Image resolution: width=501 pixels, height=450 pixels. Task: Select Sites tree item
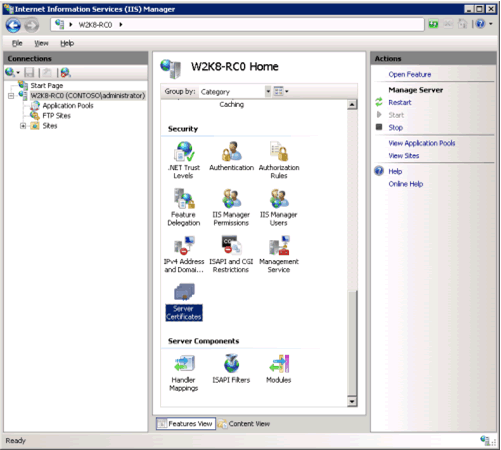50,126
